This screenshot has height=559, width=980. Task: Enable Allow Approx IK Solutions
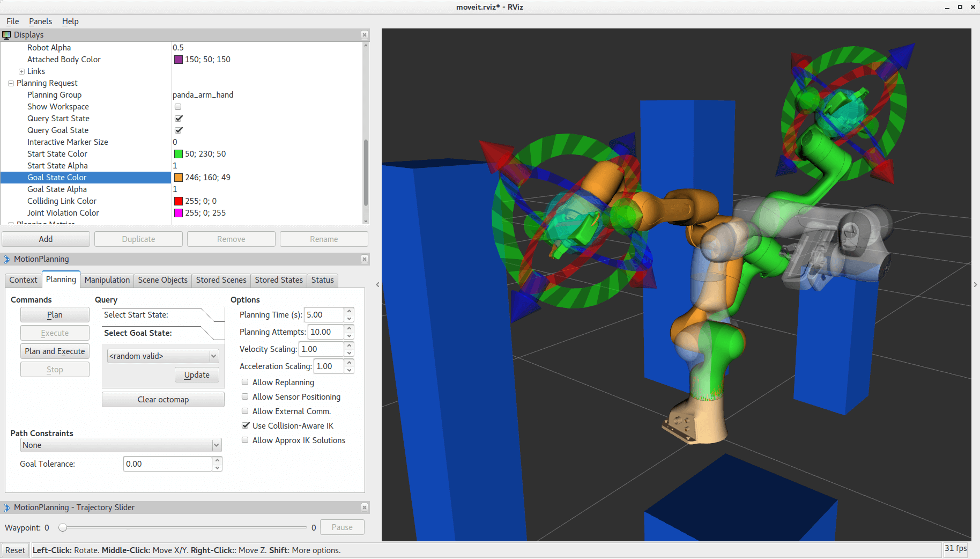click(x=245, y=440)
